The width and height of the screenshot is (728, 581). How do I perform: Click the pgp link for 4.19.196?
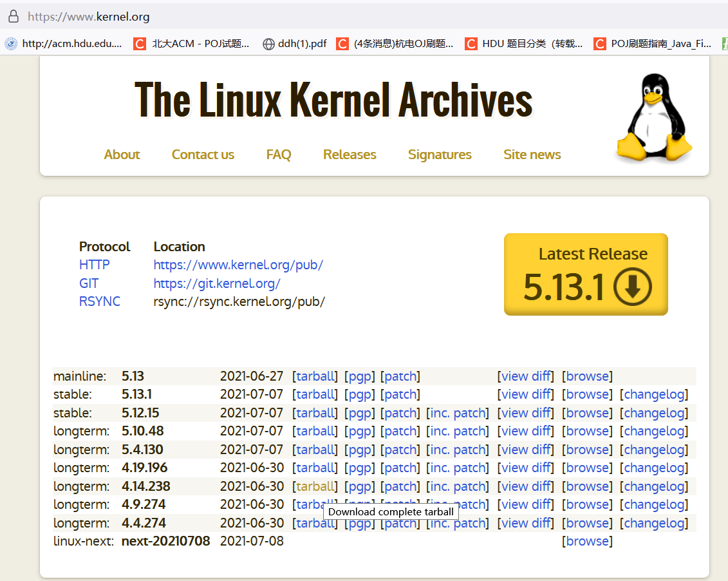359,468
